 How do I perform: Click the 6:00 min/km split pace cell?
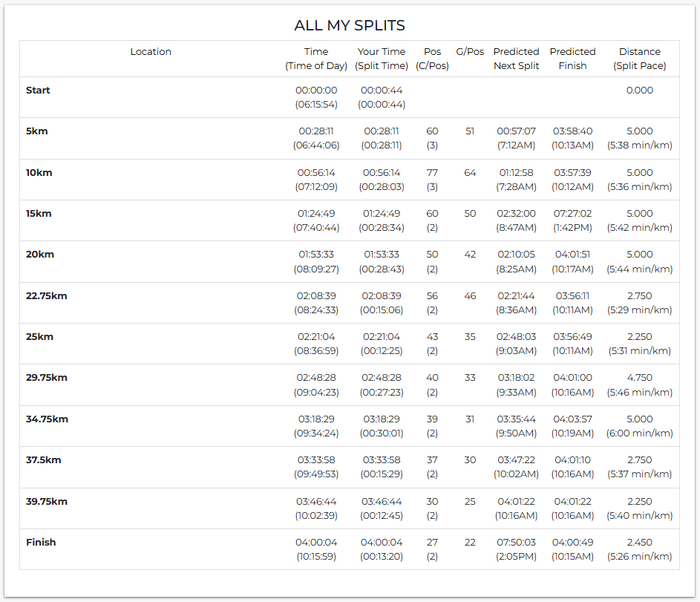pyautogui.click(x=639, y=433)
